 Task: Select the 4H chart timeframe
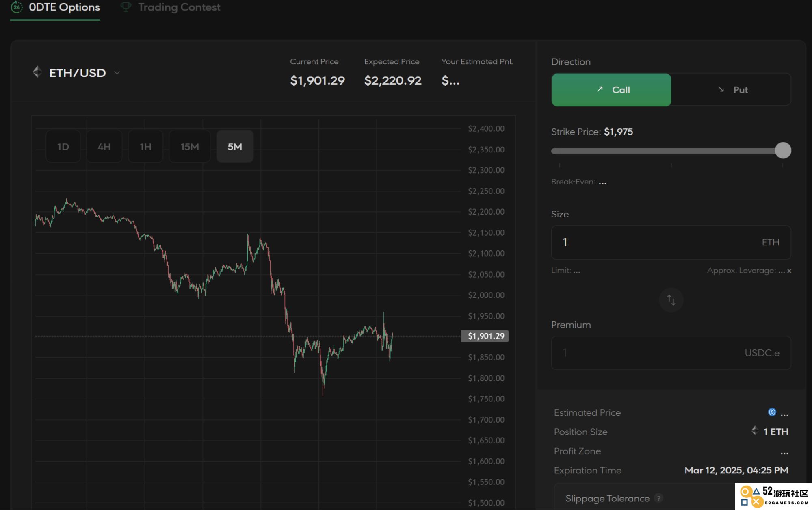(104, 147)
